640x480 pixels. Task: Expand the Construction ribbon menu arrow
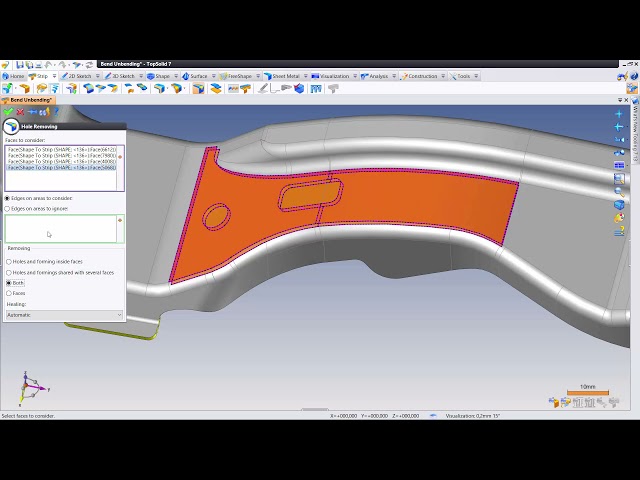[x=441, y=76]
